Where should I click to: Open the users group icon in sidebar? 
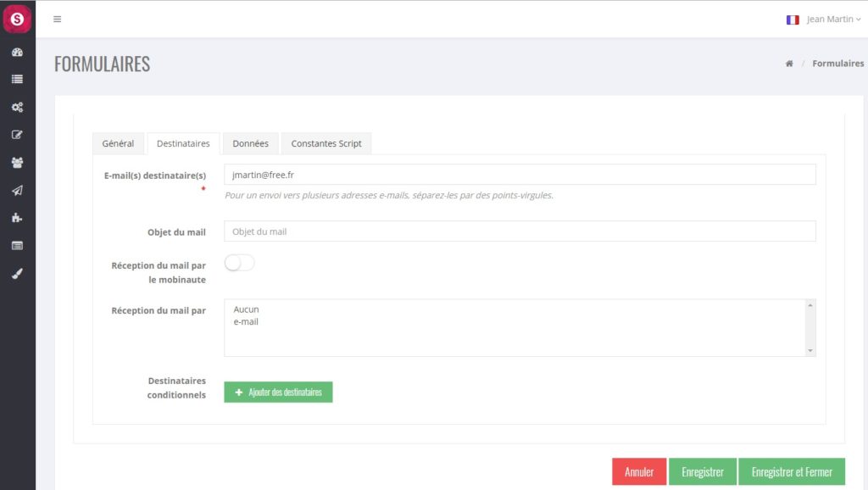17,162
